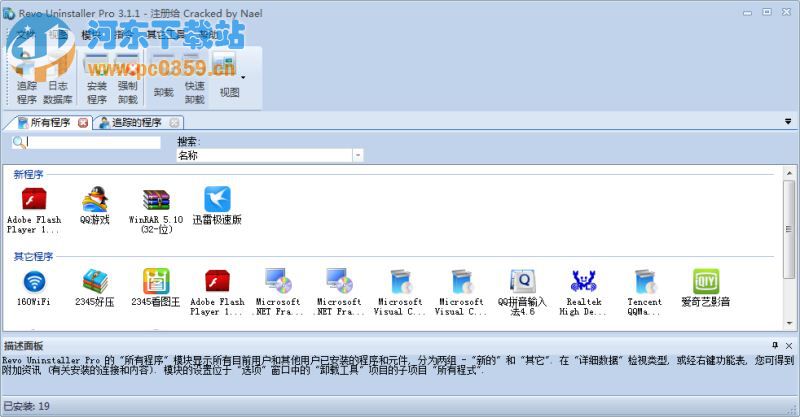800x417 pixels.
Task: Click the description text about 所有程序 module
Action: [x=398, y=365]
